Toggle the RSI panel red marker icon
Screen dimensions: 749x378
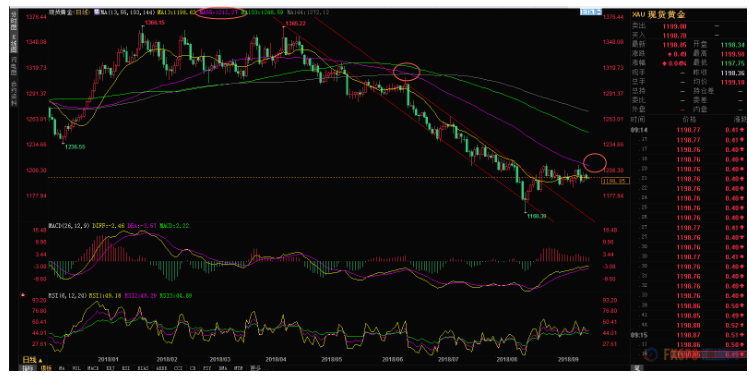coord(22,295)
